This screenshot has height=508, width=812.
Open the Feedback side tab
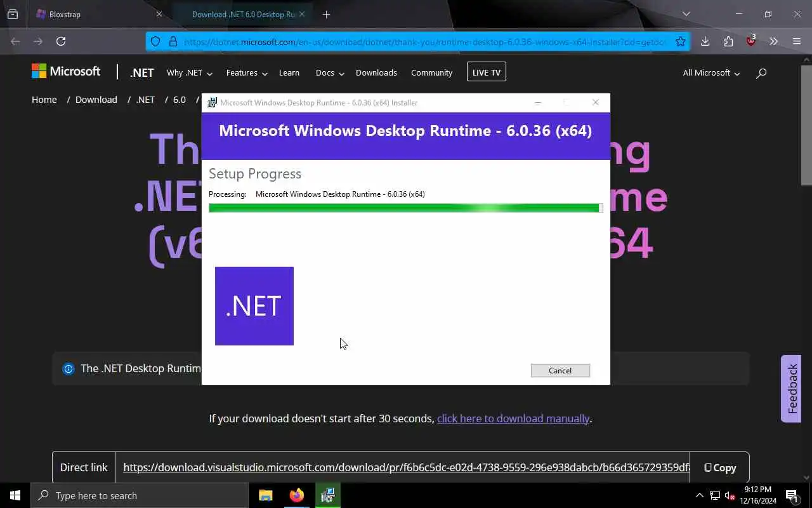point(792,389)
